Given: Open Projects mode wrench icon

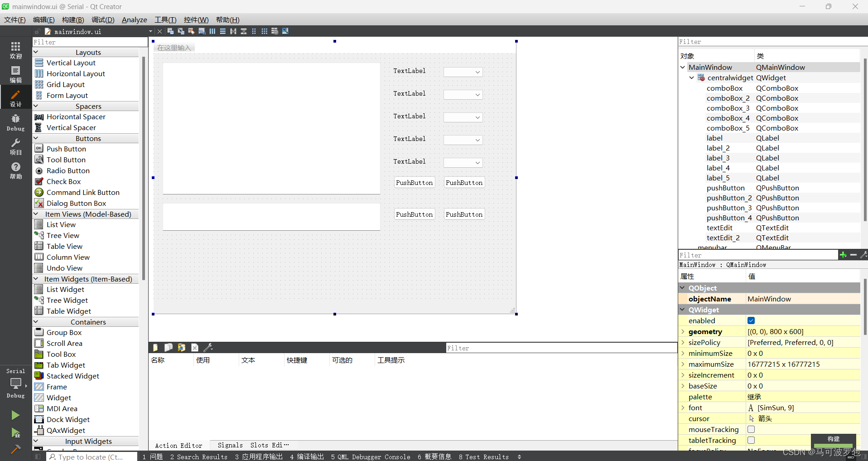Looking at the screenshot, I should [x=15, y=146].
